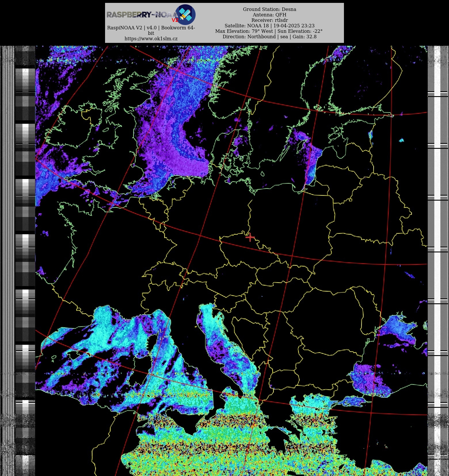The width and height of the screenshot is (449, 476).
Task: Select the 'Ground Station: Desna' text
Action: pos(269,9)
